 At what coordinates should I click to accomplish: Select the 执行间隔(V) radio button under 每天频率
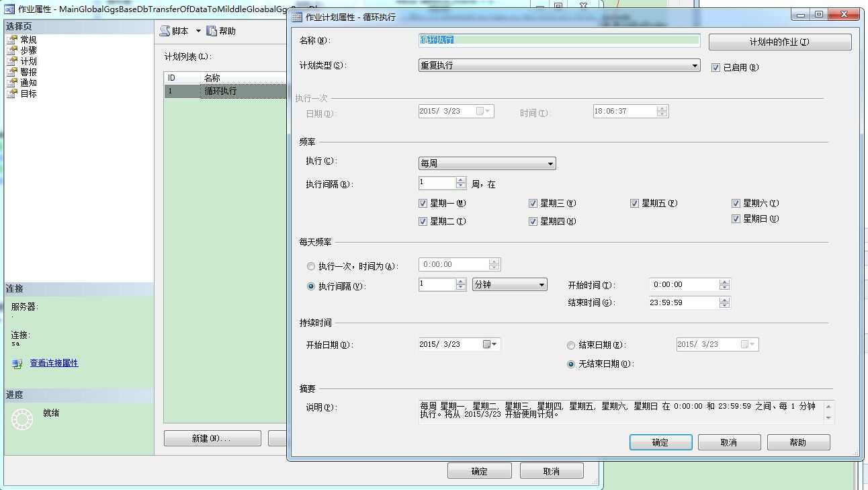(x=310, y=286)
